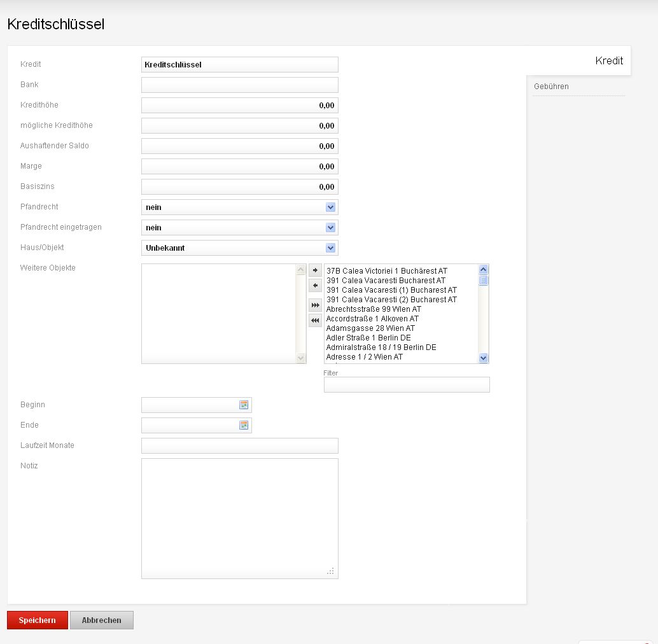Open the Pfandrecht eingetragen dropdown

pos(330,228)
